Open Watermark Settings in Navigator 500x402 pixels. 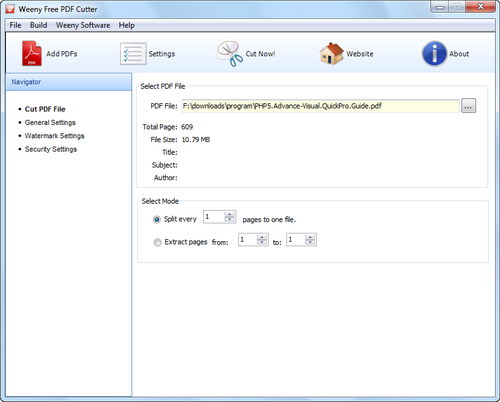pos(54,136)
